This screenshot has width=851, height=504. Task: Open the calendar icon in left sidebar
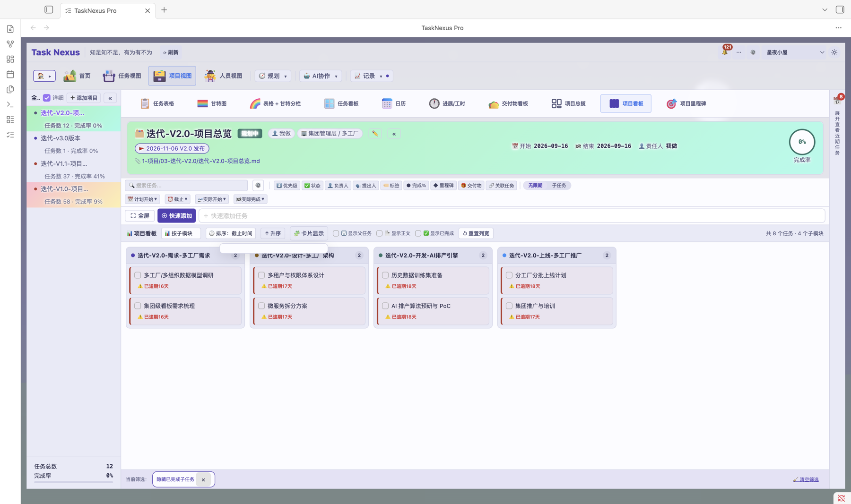pos(10,74)
